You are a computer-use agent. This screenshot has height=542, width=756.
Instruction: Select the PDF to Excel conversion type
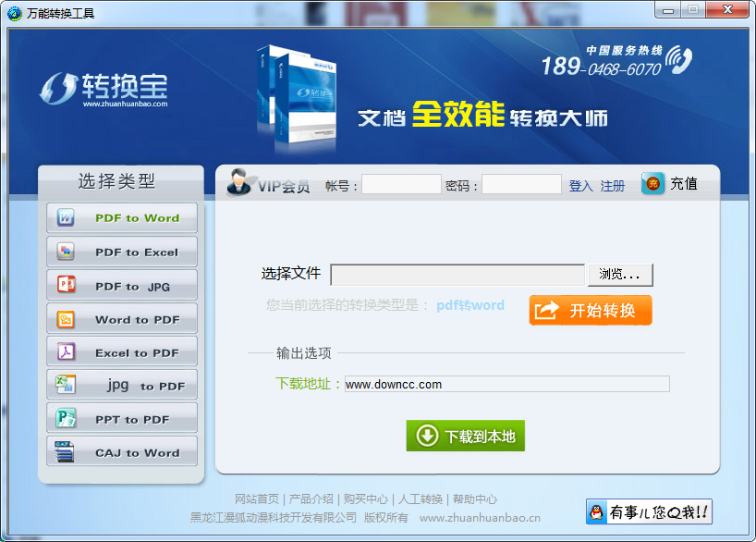tap(121, 252)
